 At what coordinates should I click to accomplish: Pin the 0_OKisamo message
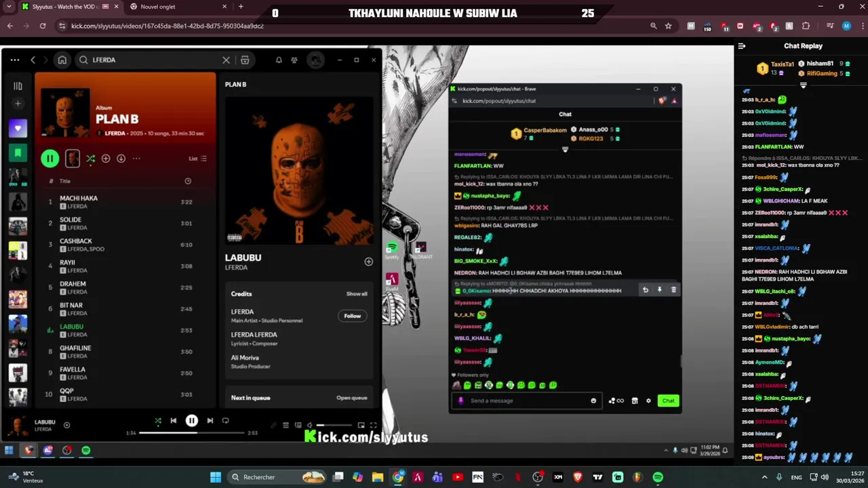[x=659, y=290]
